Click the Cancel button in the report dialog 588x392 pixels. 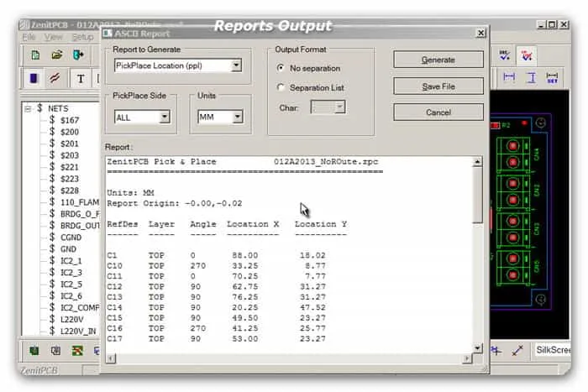tap(438, 112)
